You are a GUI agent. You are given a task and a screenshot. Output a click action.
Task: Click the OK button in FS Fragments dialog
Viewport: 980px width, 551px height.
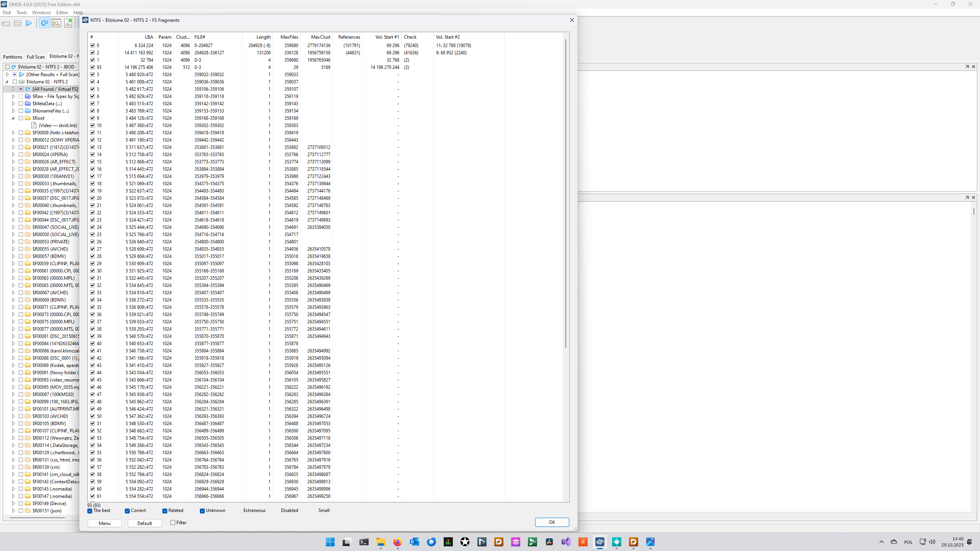pyautogui.click(x=552, y=522)
